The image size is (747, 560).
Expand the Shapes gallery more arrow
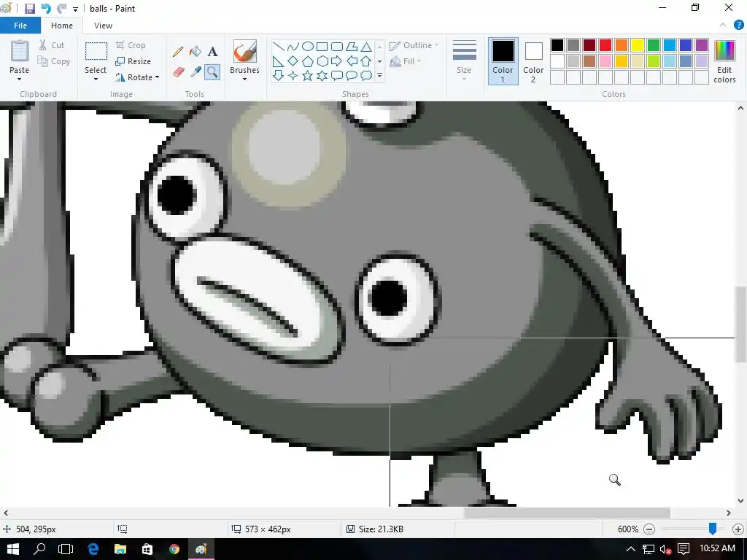pyautogui.click(x=379, y=75)
